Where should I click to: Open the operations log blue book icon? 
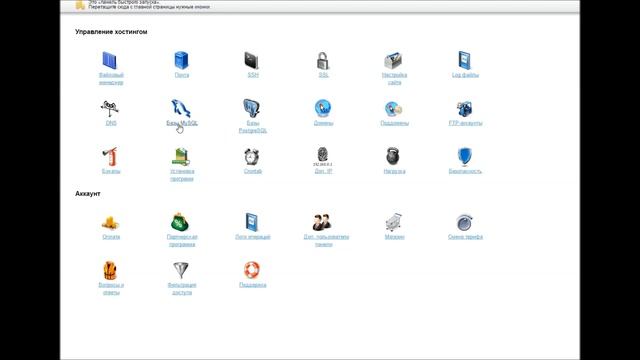[252, 222]
